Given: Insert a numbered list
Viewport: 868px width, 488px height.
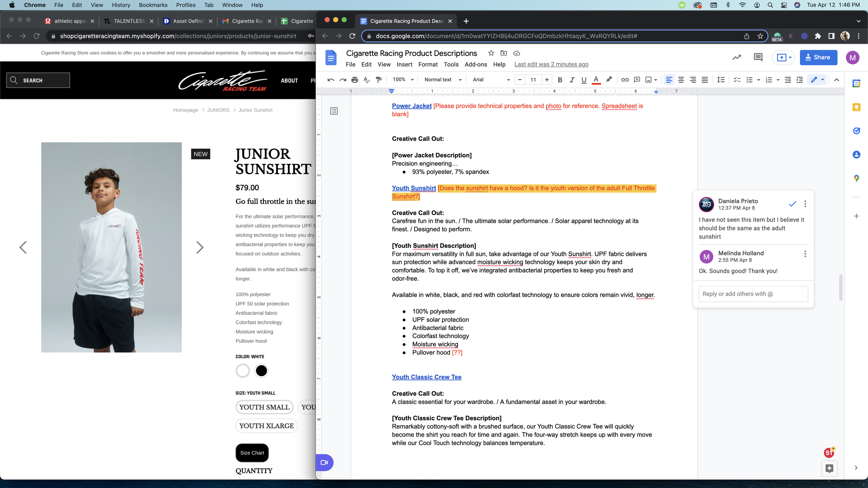Looking at the screenshot, I should (x=769, y=80).
